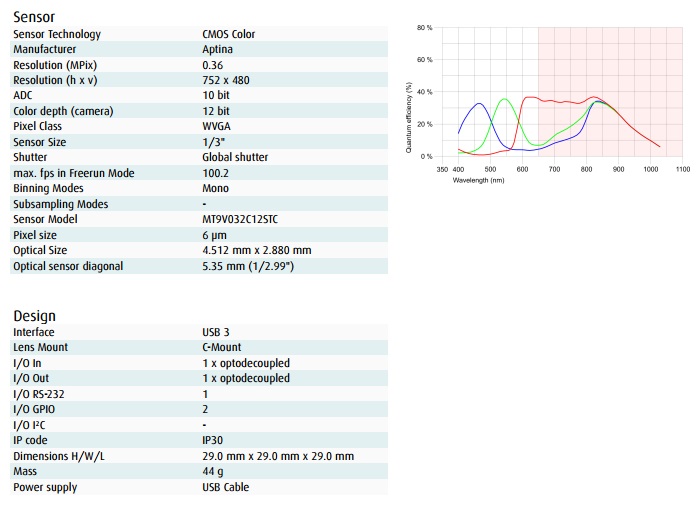The width and height of the screenshot is (699, 514).
Task: Select the 'Sensor Size' label
Action: 40,142
